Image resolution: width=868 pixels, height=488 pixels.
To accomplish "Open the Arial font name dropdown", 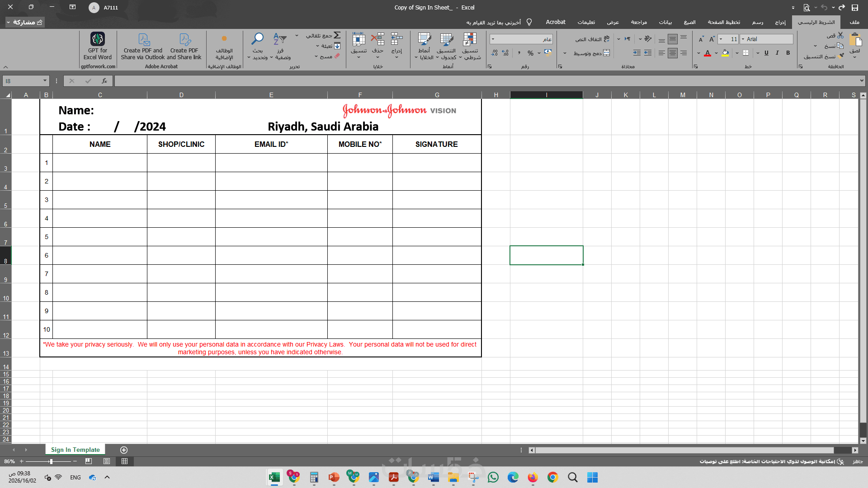I will 743,39.
